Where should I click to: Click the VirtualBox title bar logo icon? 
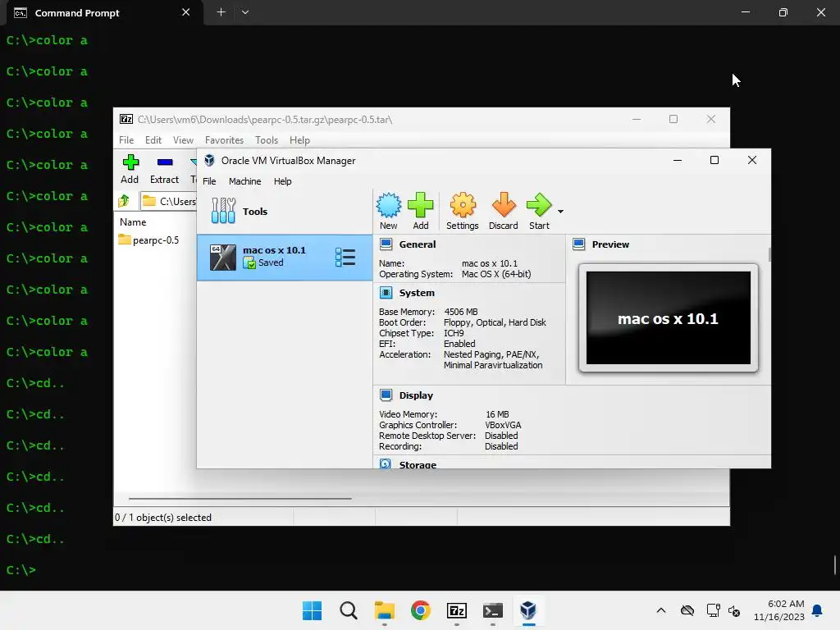[209, 160]
